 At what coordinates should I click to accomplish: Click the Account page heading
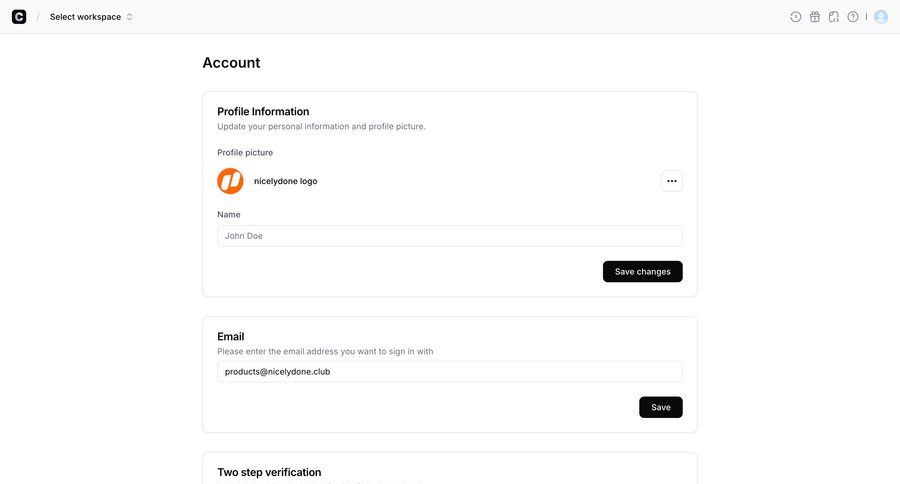[x=231, y=63]
